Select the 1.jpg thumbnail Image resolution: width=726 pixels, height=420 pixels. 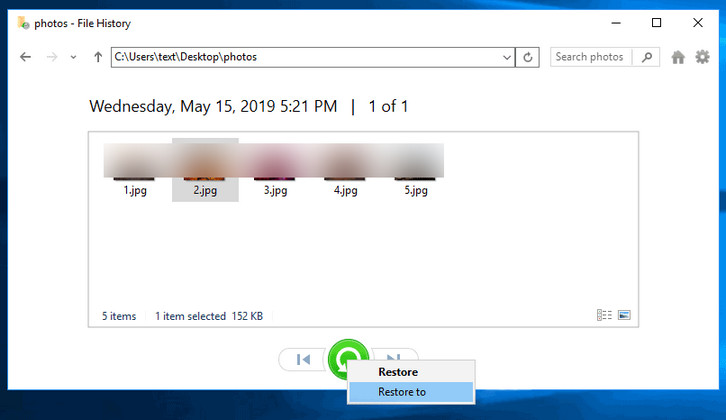click(135, 170)
